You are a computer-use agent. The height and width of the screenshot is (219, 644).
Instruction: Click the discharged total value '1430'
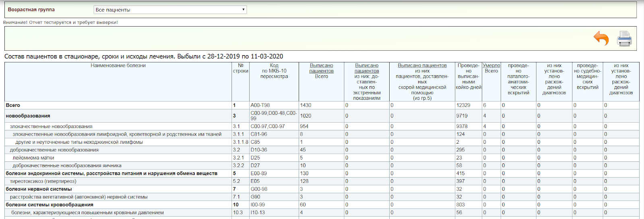click(x=305, y=105)
